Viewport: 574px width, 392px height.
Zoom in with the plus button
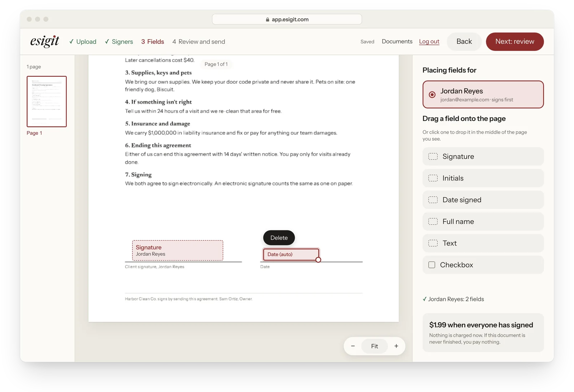click(x=396, y=346)
